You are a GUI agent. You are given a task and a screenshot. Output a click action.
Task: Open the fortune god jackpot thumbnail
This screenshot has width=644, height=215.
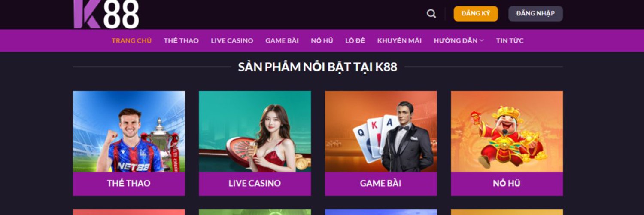pyautogui.click(x=507, y=132)
